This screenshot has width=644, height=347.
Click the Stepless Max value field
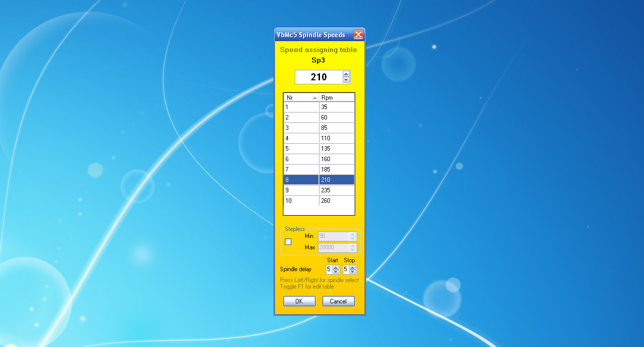333,247
